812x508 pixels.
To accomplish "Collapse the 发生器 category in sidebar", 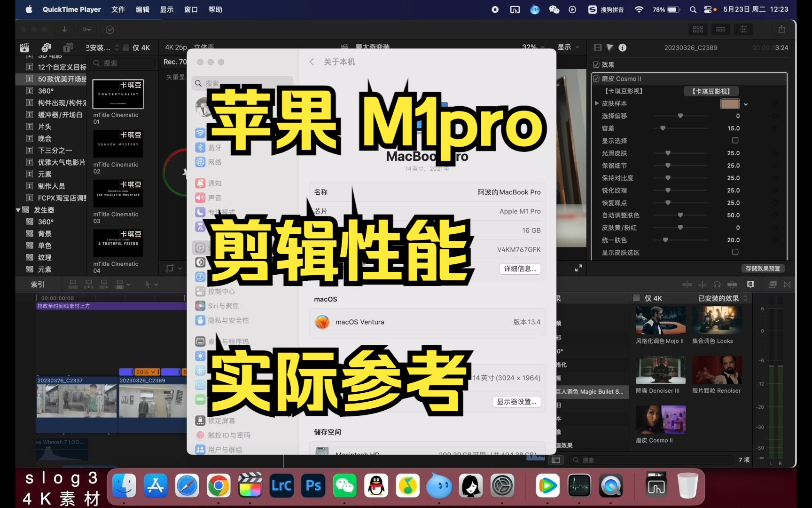I will pos(18,210).
